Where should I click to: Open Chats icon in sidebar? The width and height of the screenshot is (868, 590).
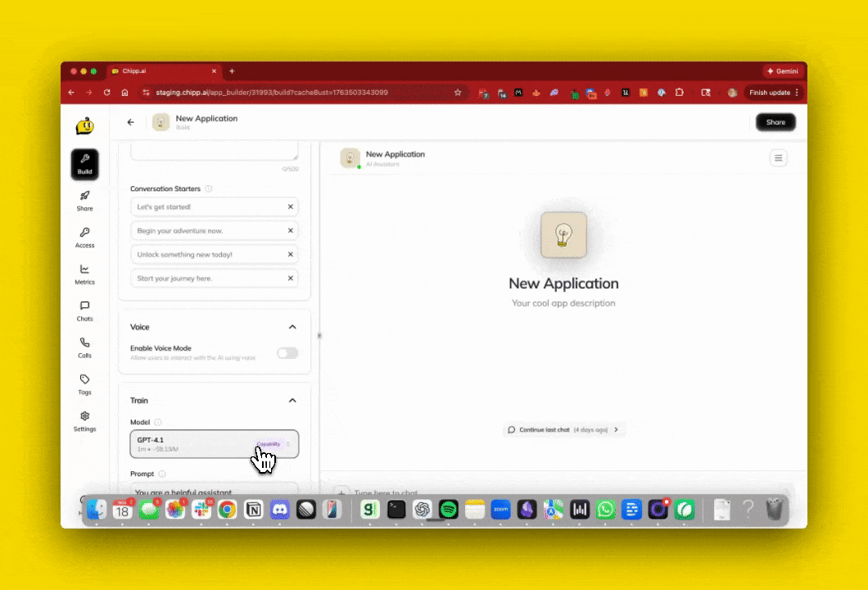84,307
